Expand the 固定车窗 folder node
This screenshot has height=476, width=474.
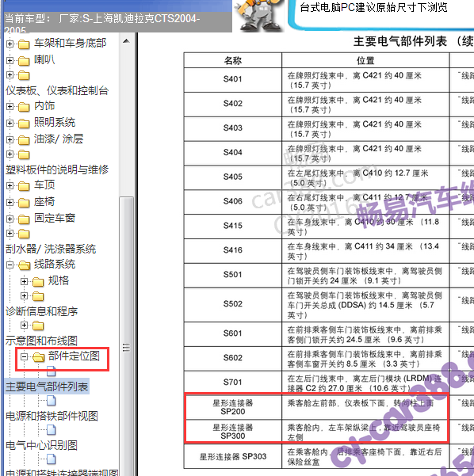click(10, 219)
